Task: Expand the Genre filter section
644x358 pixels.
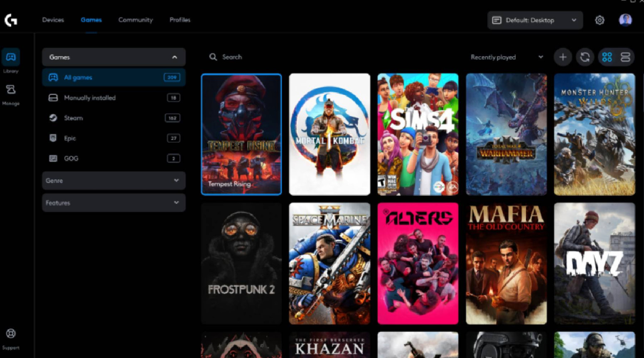Action: (x=113, y=180)
